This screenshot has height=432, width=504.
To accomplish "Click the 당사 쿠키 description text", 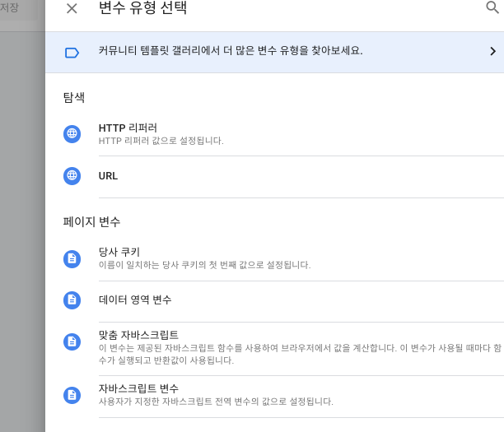I will [x=205, y=265].
